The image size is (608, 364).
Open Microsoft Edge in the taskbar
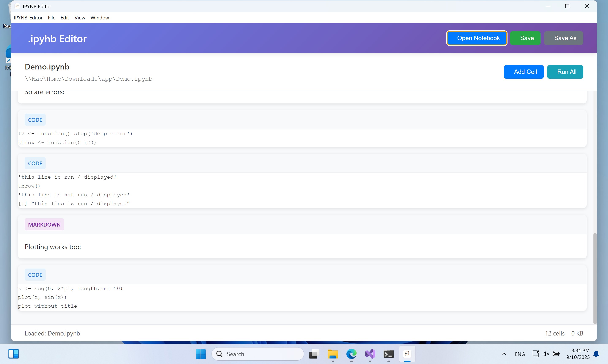[351, 354]
